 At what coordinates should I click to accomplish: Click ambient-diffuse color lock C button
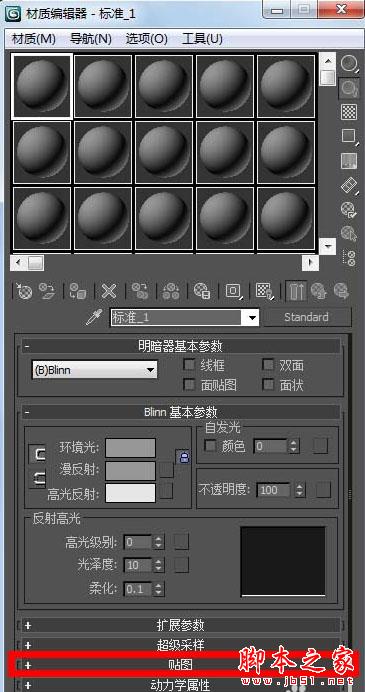tap(38, 453)
